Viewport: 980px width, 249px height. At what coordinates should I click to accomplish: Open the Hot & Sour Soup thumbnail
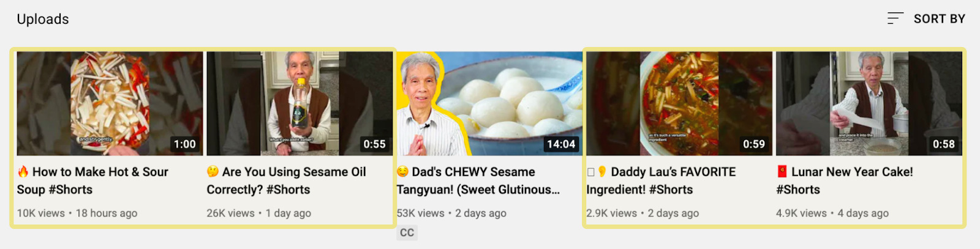point(110,103)
